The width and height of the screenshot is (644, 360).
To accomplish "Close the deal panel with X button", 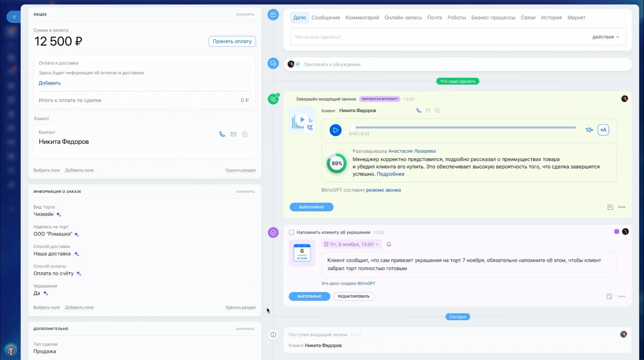I will pyautogui.click(x=14, y=17).
